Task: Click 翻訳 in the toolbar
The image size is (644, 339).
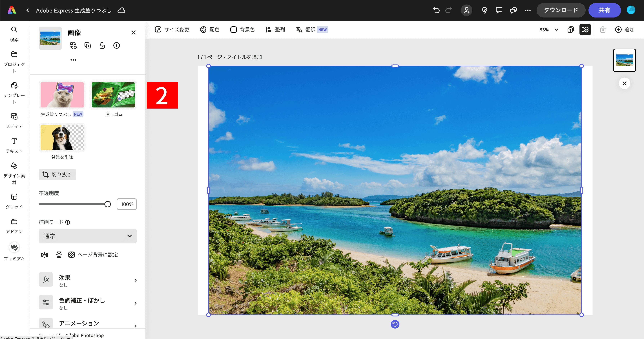Action: point(312,30)
